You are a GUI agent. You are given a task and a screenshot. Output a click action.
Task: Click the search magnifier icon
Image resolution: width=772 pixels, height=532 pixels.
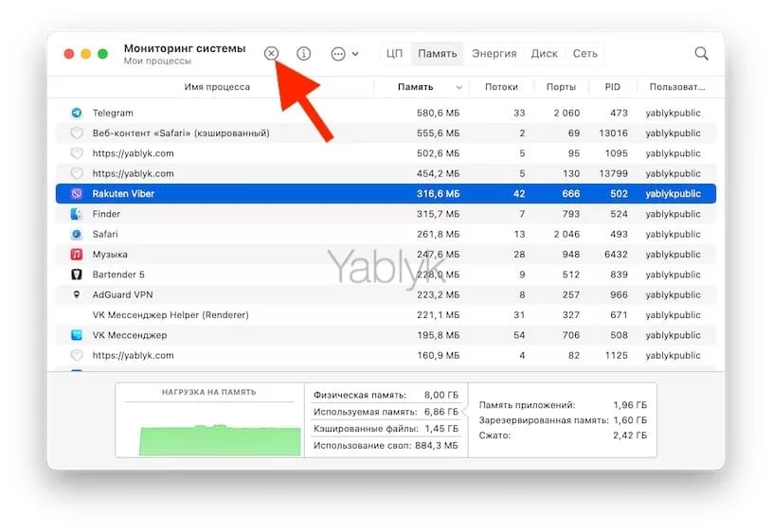(701, 54)
